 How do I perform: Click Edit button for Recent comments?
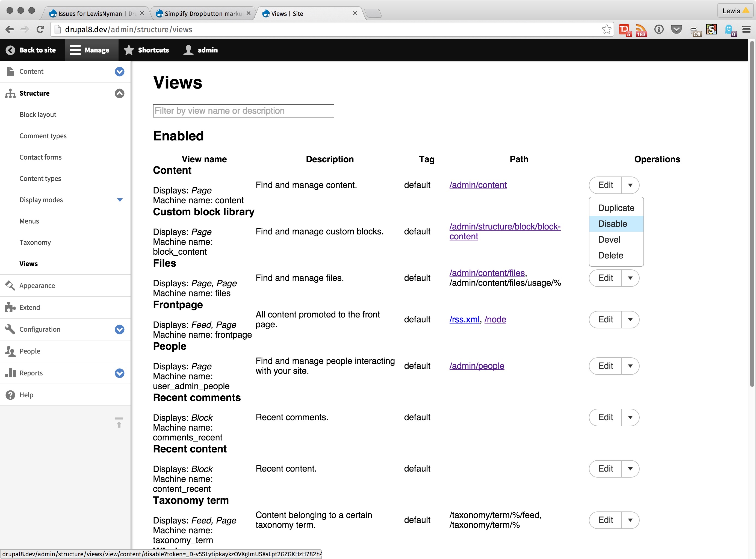click(605, 417)
